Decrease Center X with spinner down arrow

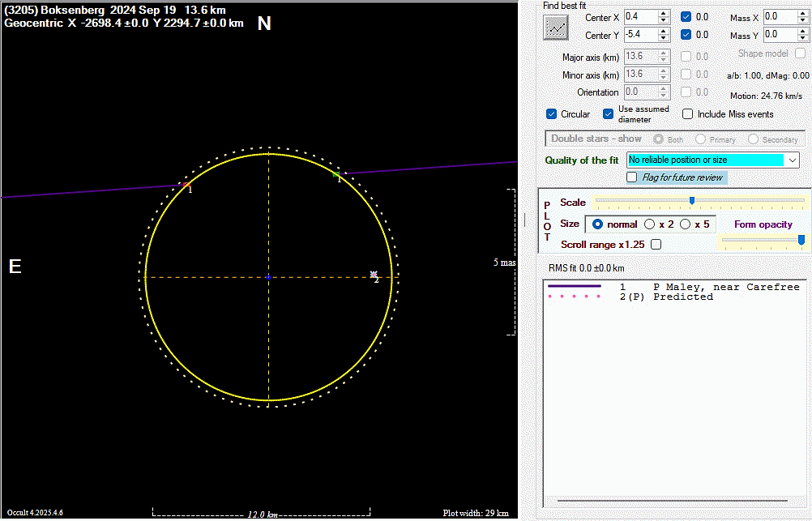click(664, 20)
